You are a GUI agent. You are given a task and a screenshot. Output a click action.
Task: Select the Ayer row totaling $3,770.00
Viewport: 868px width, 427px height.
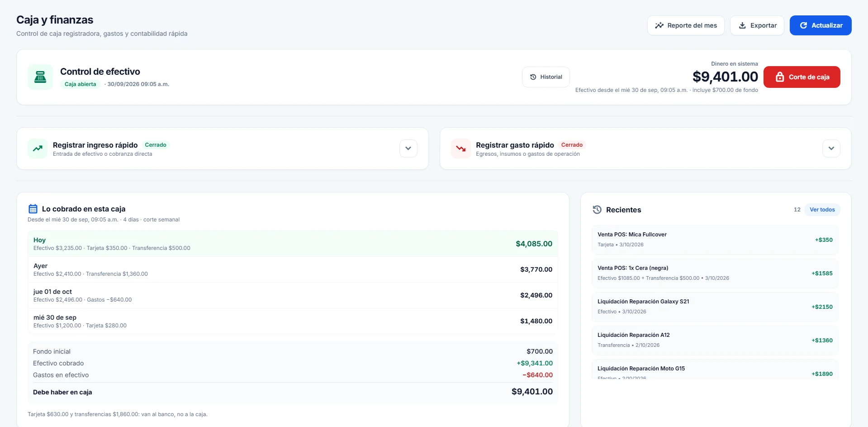point(293,269)
